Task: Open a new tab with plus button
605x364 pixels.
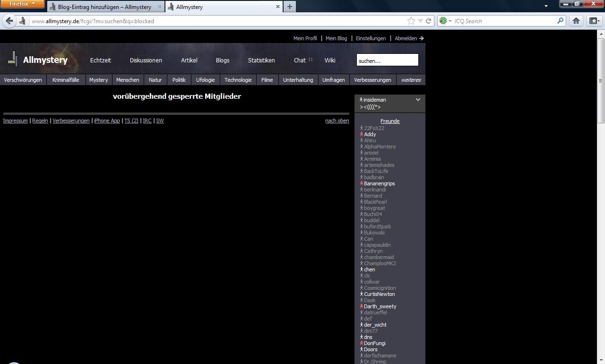Action: 289,7
